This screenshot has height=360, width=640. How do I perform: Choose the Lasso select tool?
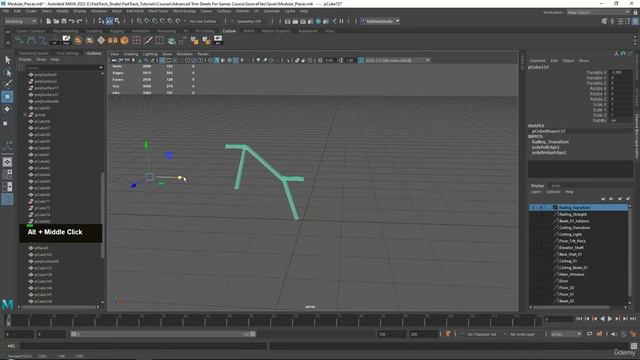pyautogui.click(x=7, y=73)
